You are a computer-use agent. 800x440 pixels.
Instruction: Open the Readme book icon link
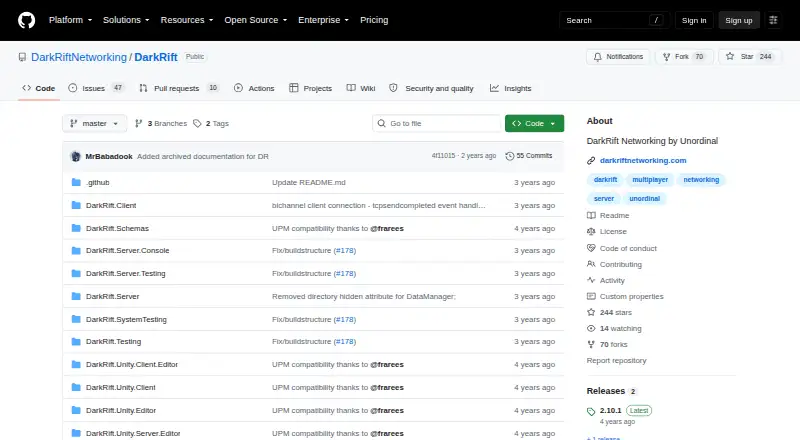[x=608, y=215]
